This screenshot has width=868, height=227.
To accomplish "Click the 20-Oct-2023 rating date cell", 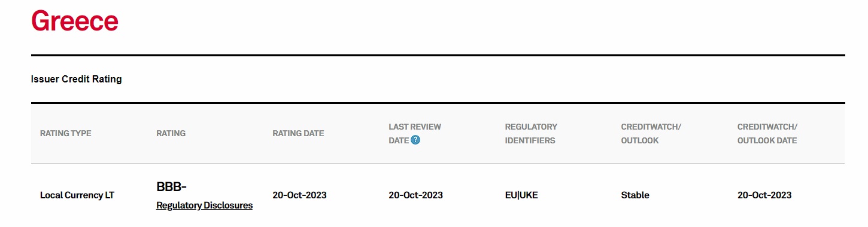I will pyautogui.click(x=299, y=195).
